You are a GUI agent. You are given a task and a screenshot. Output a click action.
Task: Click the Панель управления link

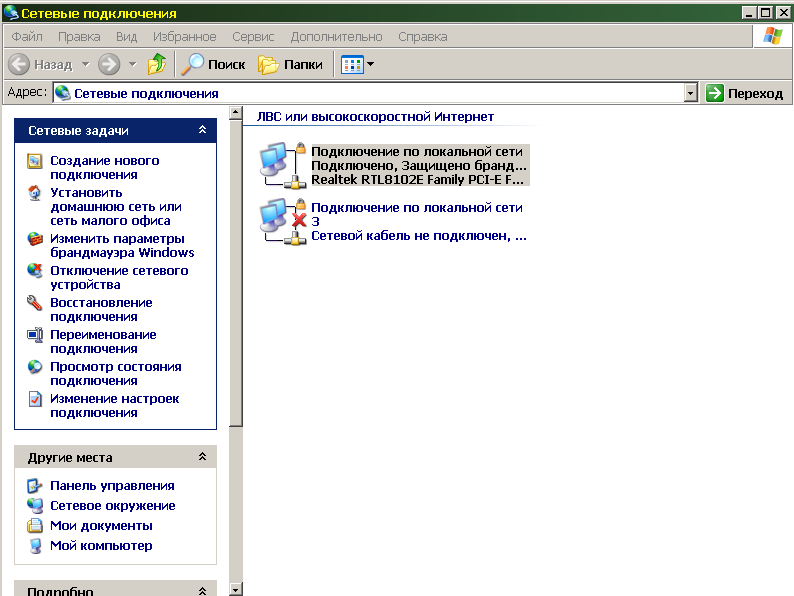tap(112, 486)
